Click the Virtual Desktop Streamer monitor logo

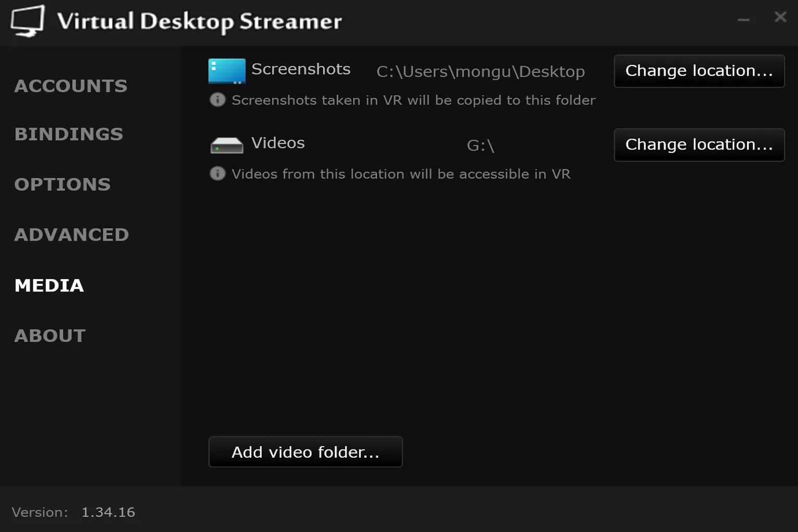28,21
